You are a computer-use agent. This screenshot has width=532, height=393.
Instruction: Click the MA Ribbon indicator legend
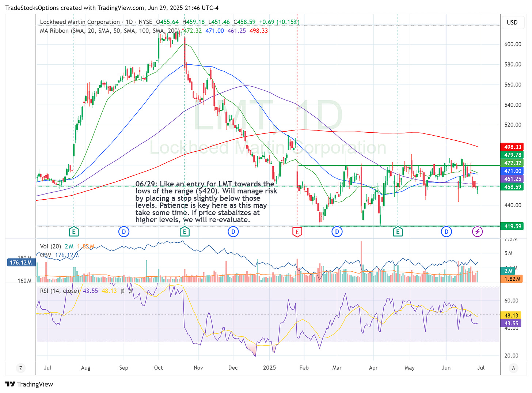pos(109,31)
